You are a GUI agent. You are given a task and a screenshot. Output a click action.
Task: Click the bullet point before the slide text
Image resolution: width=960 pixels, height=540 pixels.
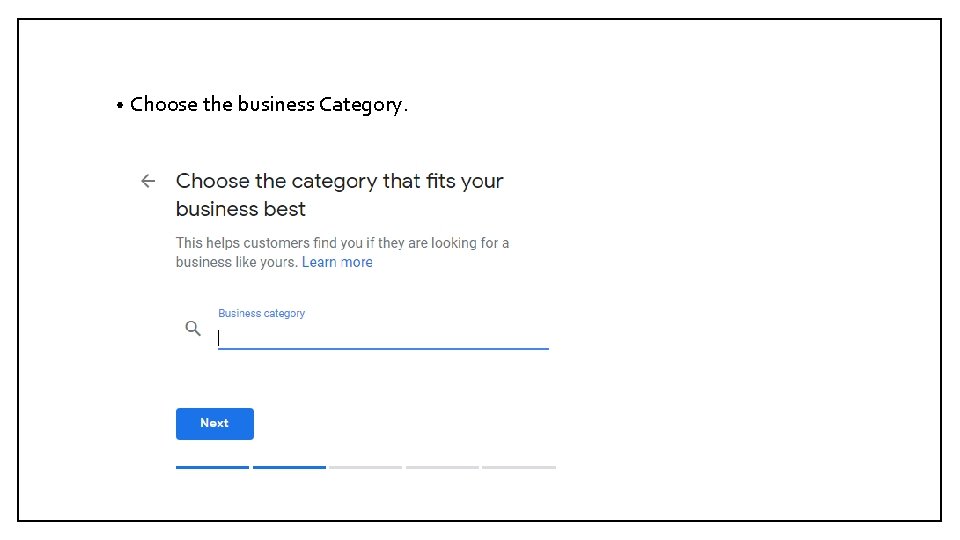118,105
